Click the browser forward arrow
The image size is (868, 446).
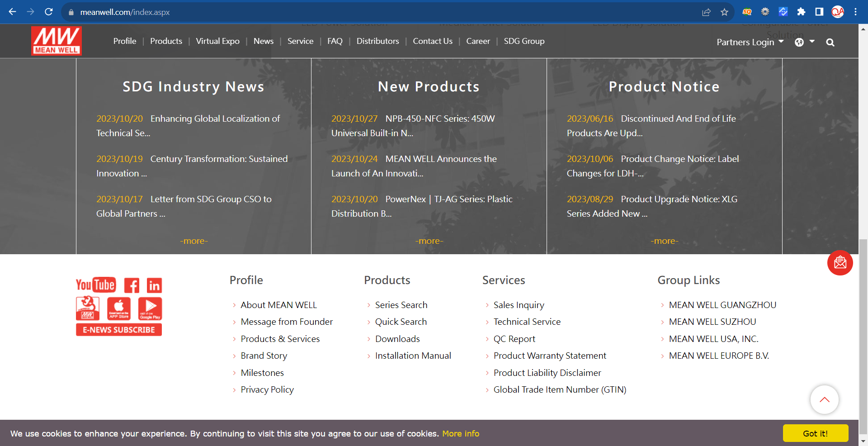[30, 12]
